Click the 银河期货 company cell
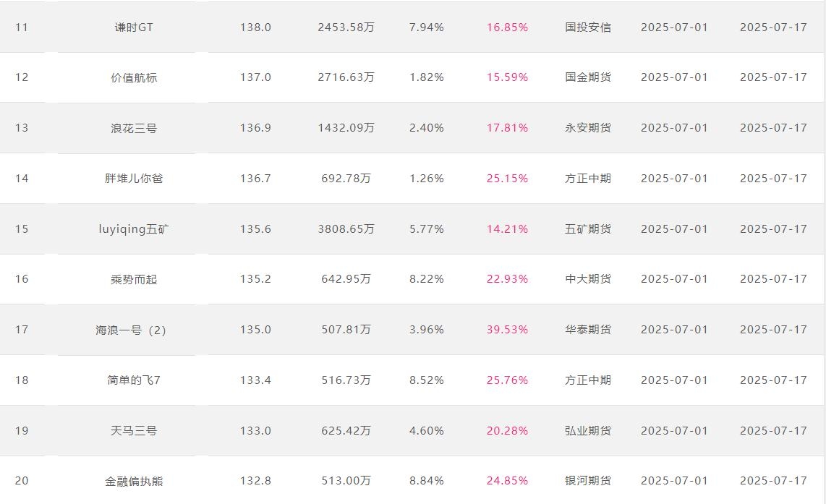The width and height of the screenshot is (826, 504). [x=588, y=481]
